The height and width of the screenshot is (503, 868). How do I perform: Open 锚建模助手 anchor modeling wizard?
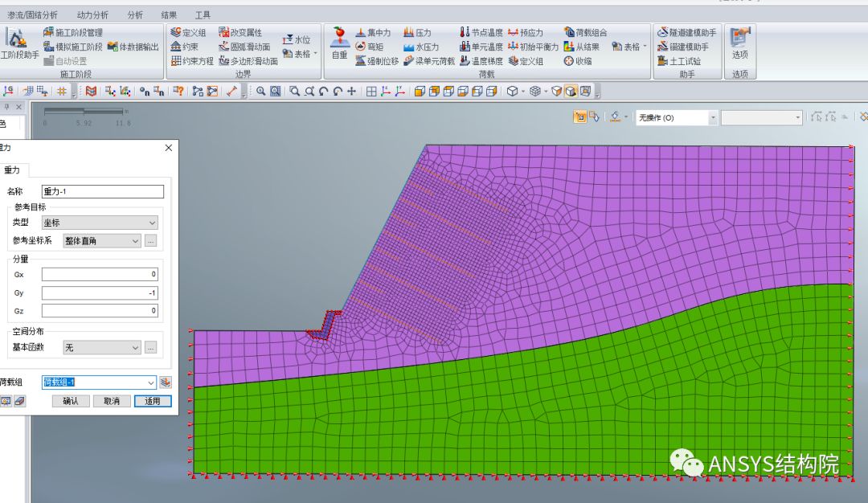[x=682, y=47]
